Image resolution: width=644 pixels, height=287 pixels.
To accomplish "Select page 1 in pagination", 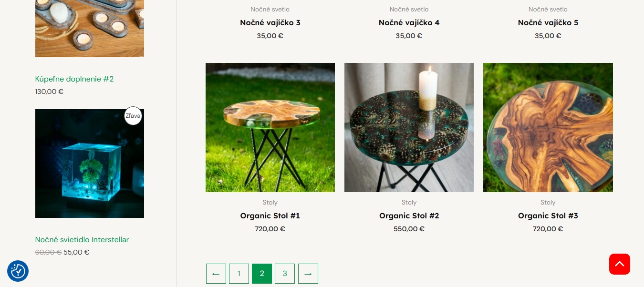I will point(239,274).
